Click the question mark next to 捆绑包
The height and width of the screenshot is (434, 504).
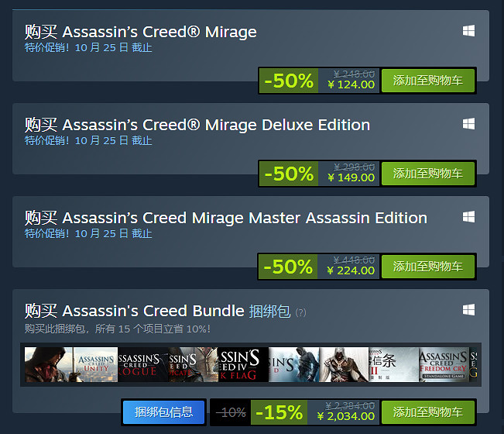[x=300, y=313]
